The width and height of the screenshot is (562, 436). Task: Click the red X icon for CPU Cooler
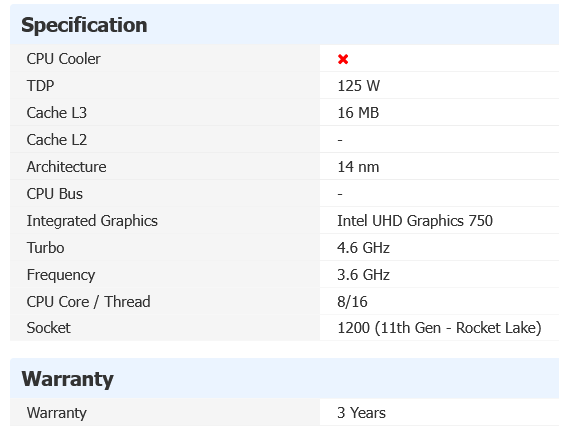pyautogui.click(x=343, y=59)
